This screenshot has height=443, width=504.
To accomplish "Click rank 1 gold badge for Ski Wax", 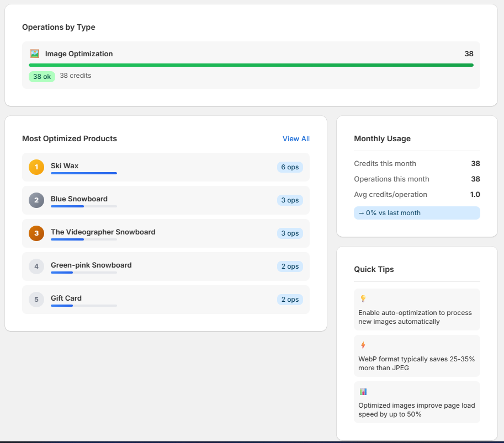I will click(x=36, y=167).
